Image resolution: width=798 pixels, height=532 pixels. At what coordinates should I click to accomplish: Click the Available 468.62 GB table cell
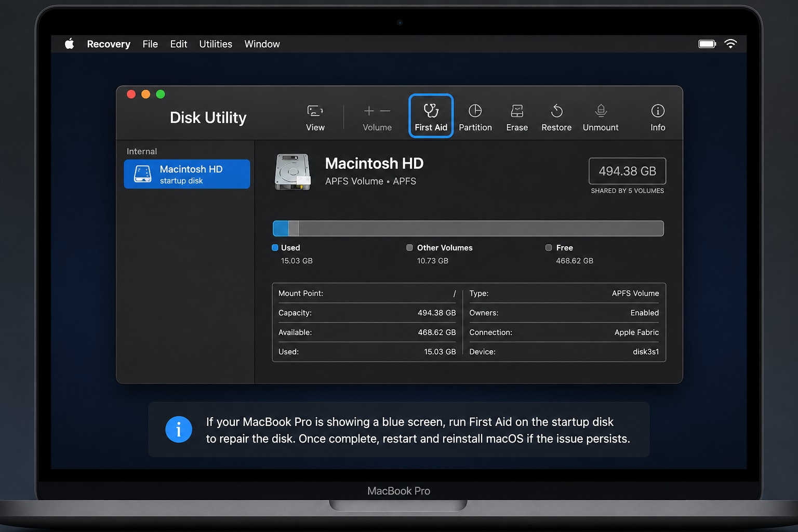coord(367,332)
